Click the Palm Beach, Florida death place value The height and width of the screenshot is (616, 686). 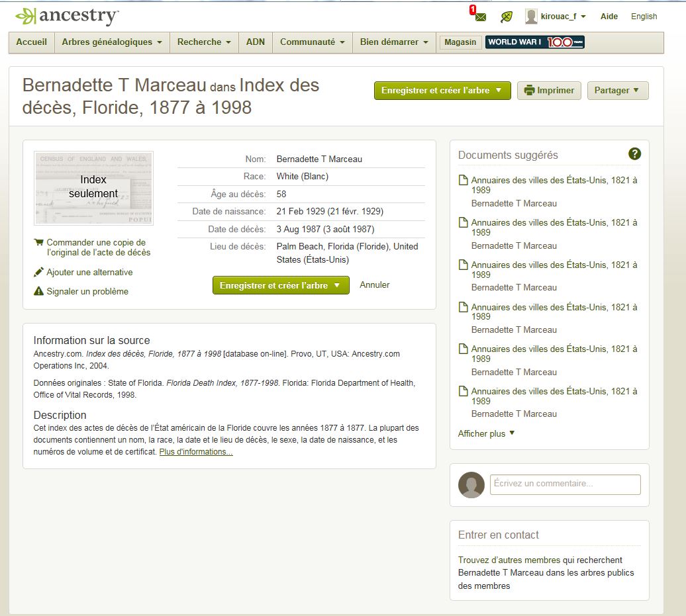click(x=348, y=253)
